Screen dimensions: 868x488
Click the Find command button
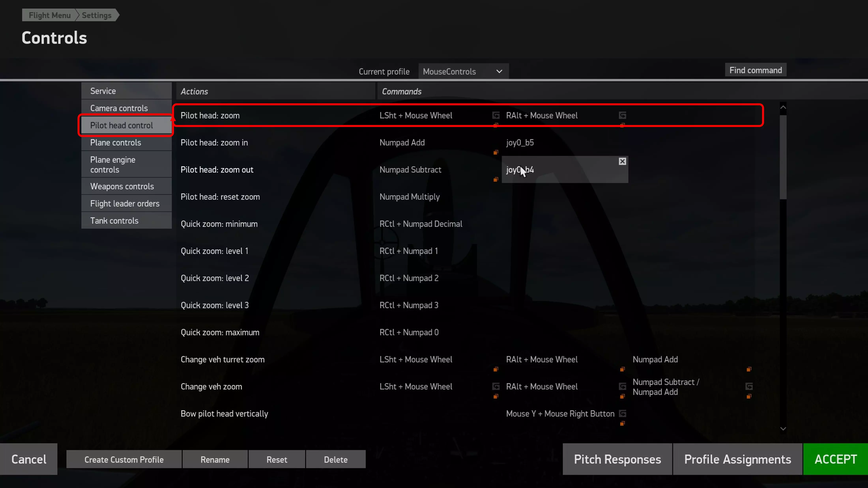[x=756, y=70]
